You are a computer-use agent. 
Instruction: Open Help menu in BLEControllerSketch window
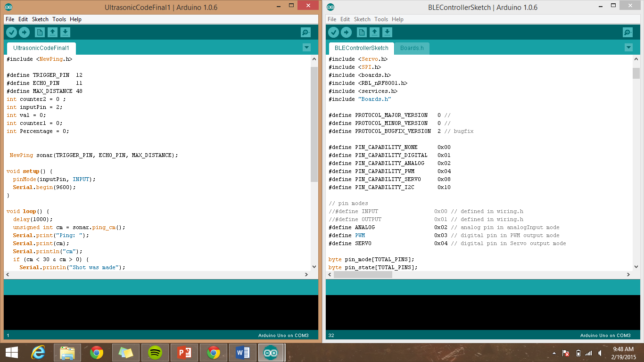pyautogui.click(x=397, y=19)
